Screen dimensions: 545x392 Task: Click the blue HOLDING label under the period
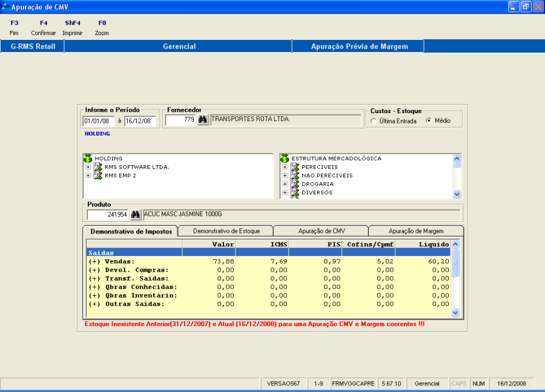pyautogui.click(x=97, y=134)
